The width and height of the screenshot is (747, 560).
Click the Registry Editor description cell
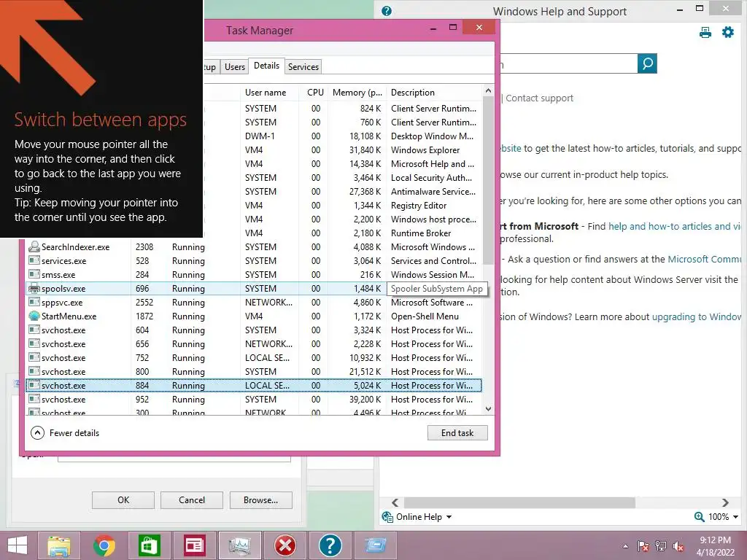click(419, 205)
